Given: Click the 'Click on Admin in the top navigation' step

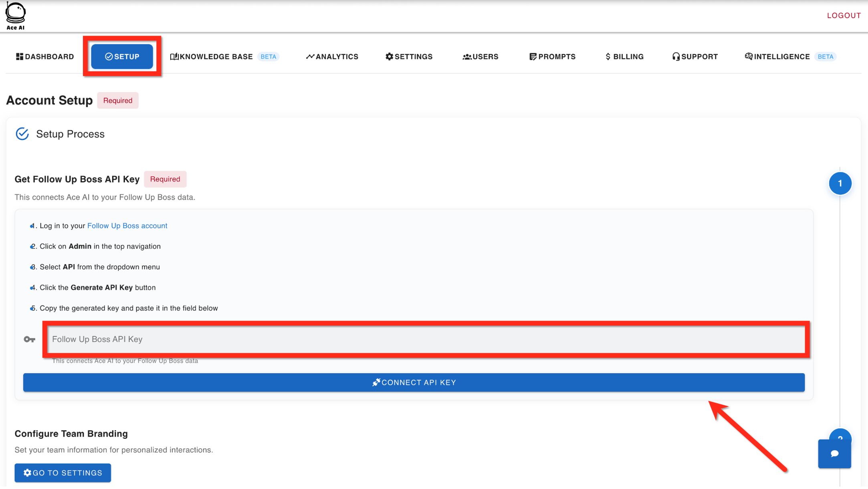Looking at the screenshot, I should click(x=100, y=247).
